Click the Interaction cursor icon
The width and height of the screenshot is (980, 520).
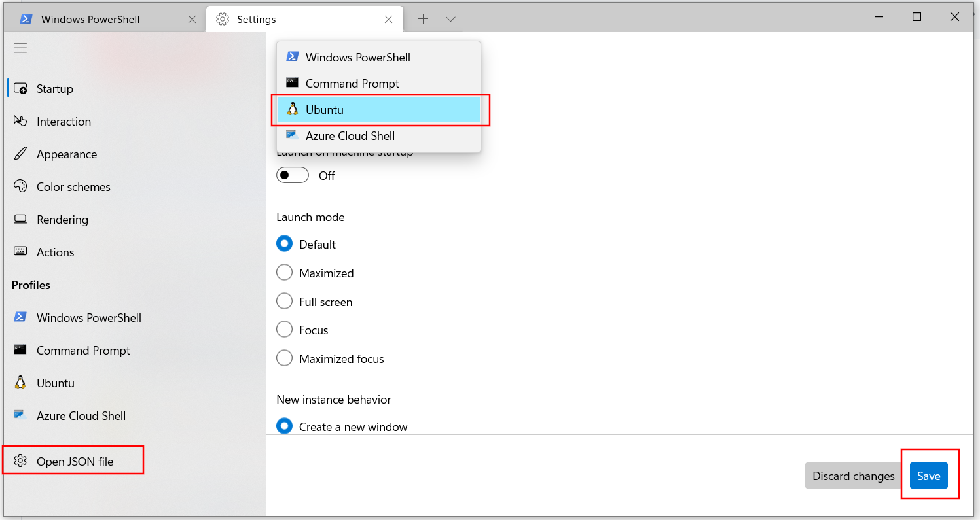(x=20, y=121)
